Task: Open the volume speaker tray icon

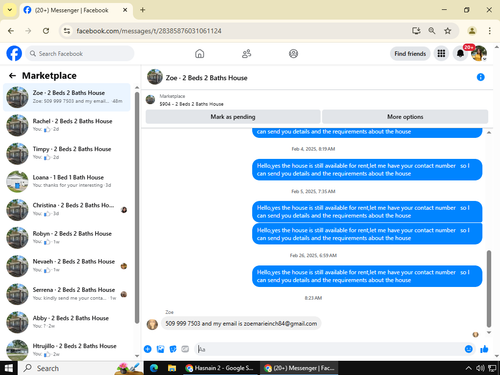Action: click(x=480, y=368)
